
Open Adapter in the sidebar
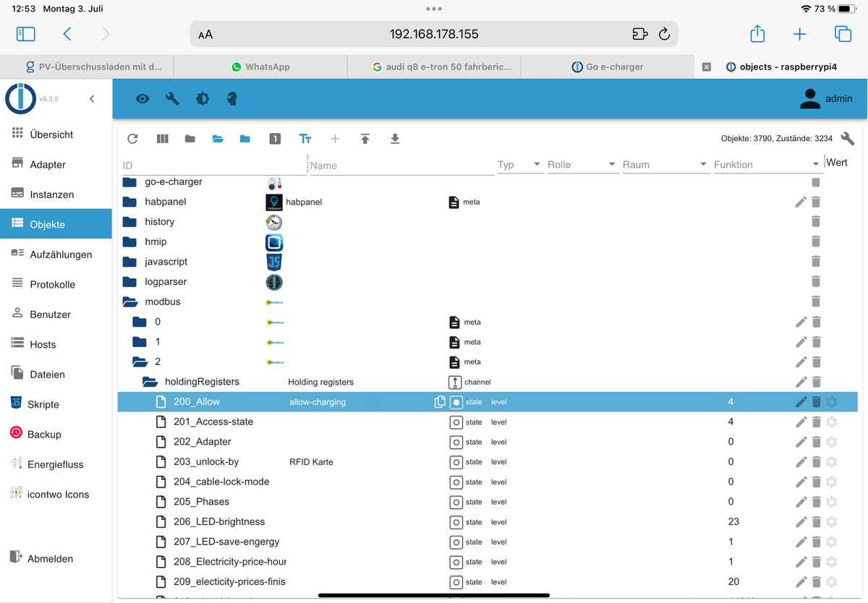[x=56, y=164]
